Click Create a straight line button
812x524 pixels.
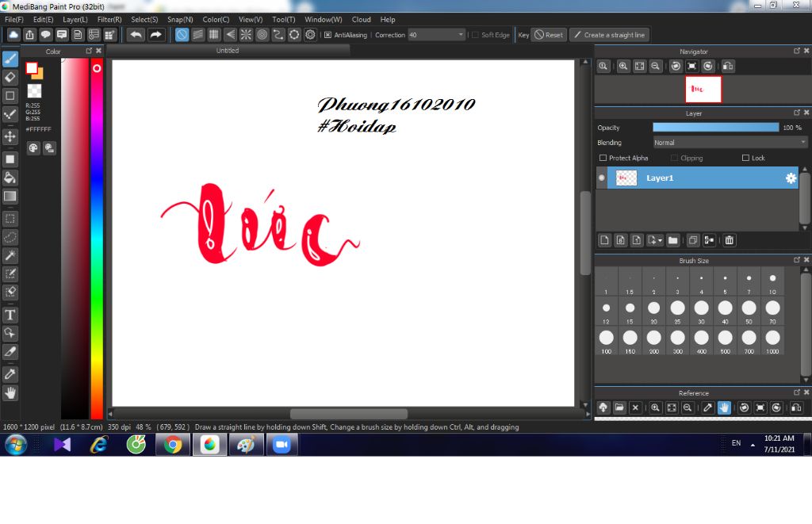[x=610, y=35]
